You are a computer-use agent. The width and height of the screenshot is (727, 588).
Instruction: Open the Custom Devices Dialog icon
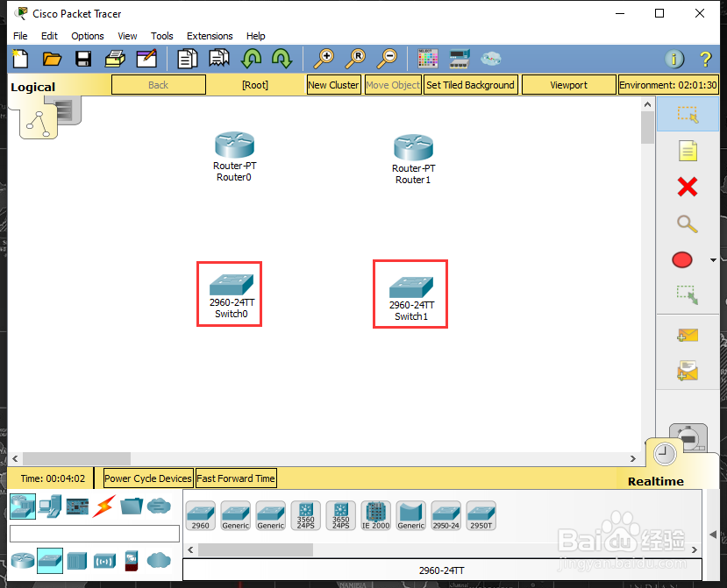click(x=460, y=59)
